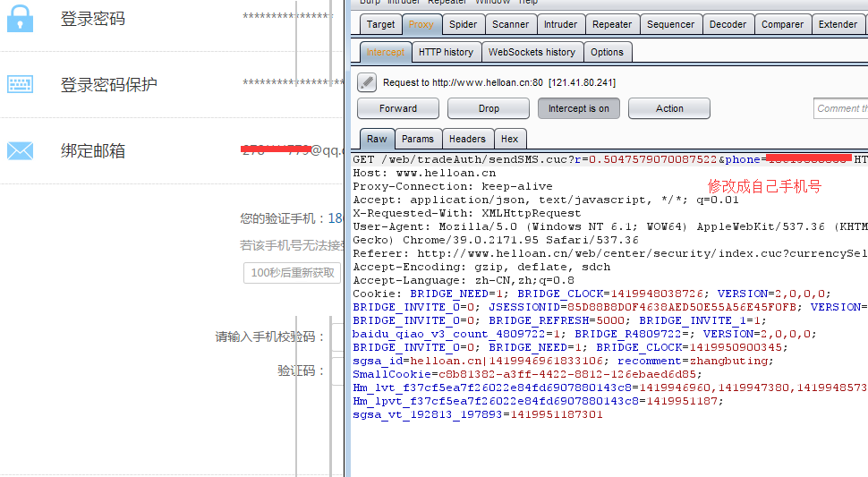
Task: Click the keyboard icon beside 登录密码保护
Action: click(x=20, y=84)
